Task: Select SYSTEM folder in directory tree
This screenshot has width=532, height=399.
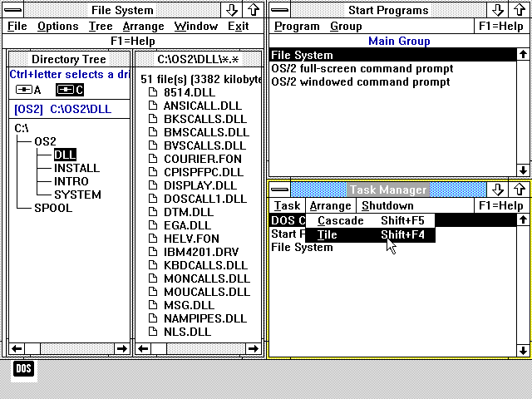Action: pos(77,195)
